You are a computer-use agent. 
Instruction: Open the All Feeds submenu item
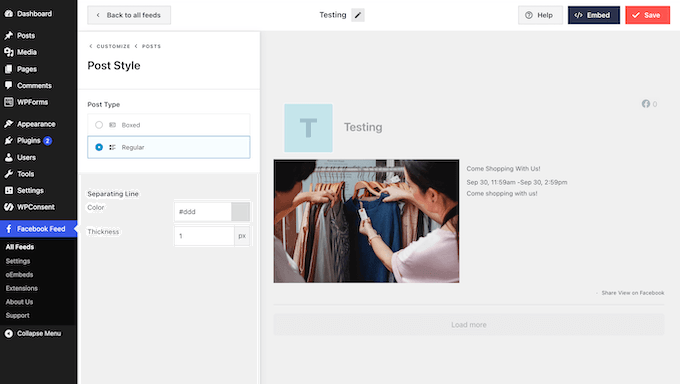coord(20,247)
